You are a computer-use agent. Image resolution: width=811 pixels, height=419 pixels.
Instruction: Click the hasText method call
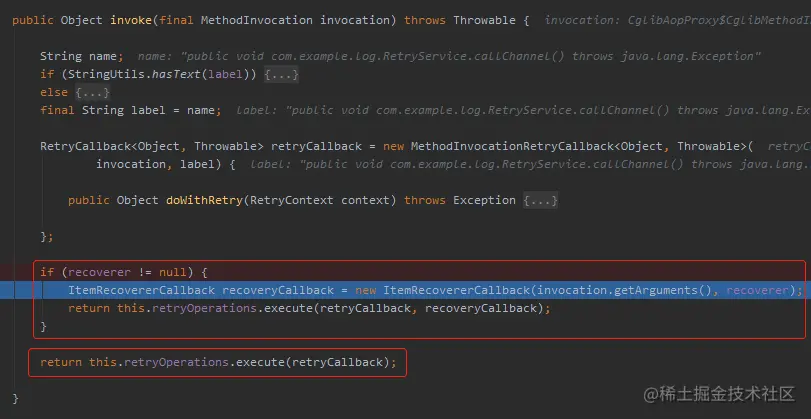[x=176, y=74]
